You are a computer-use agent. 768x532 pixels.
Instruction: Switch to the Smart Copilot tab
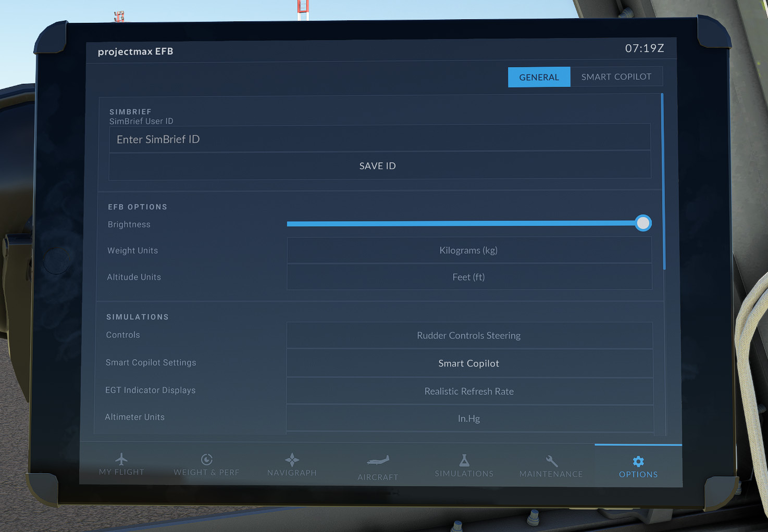point(616,77)
